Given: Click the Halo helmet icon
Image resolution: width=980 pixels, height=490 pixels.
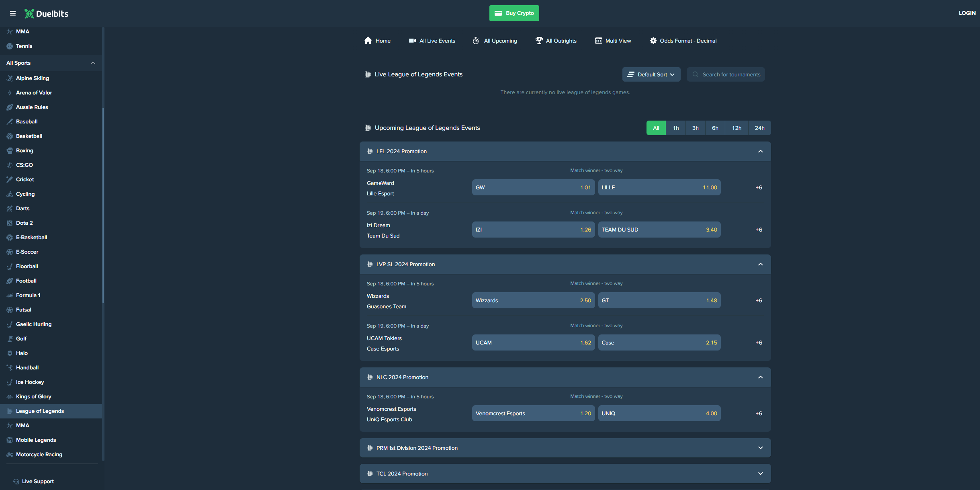Looking at the screenshot, I should (10, 353).
